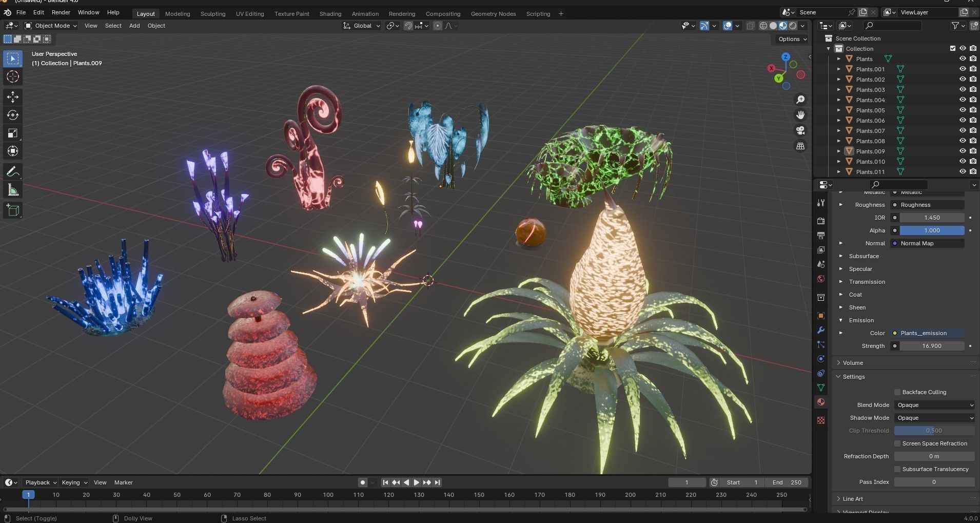Open the File menu
Screen dimensions: 980x523
pyautogui.click(x=21, y=12)
